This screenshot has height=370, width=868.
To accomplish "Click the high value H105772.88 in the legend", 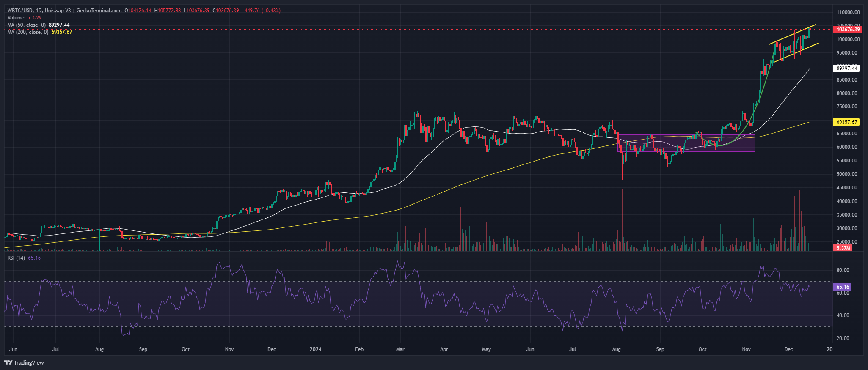I will [168, 11].
